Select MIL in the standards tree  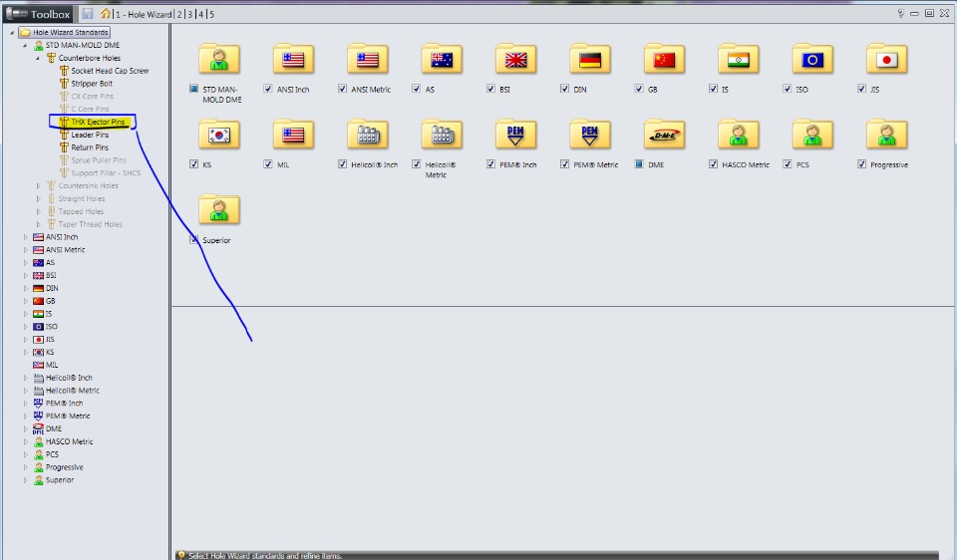[52, 365]
